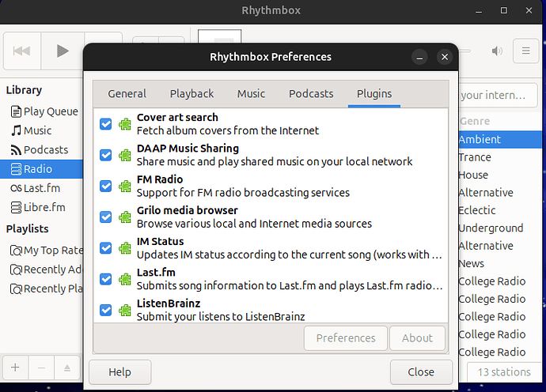Toggle the ListenBrainz plugin checkbox
This screenshot has width=546, height=392.
(105, 310)
